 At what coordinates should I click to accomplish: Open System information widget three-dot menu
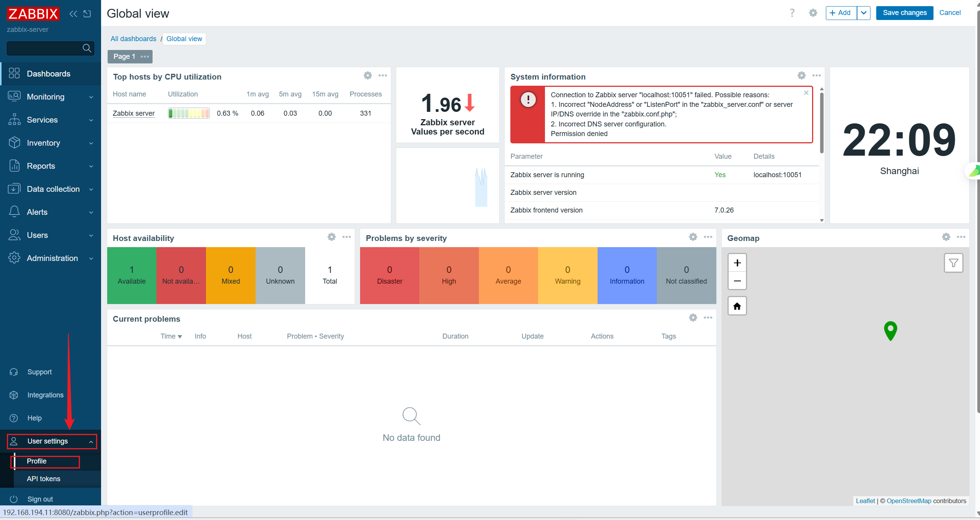(817, 75)
